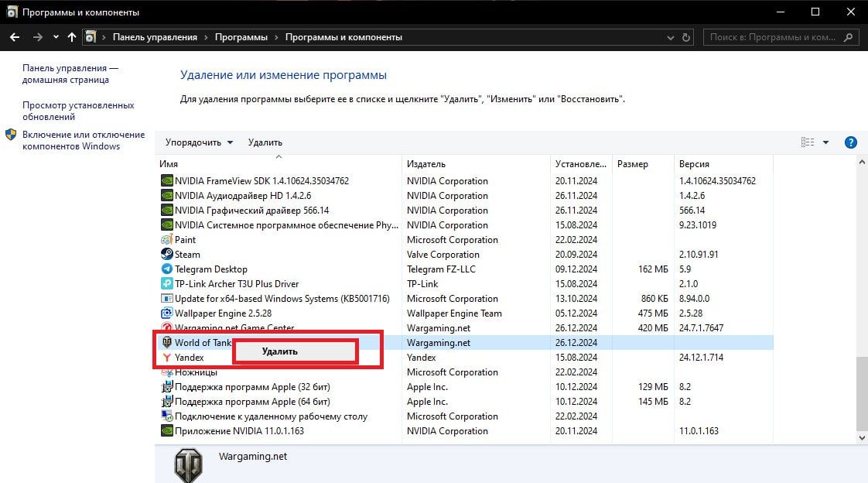Click the 475 МБ size cell
868x483 pixels.
(x=653, y=313)
